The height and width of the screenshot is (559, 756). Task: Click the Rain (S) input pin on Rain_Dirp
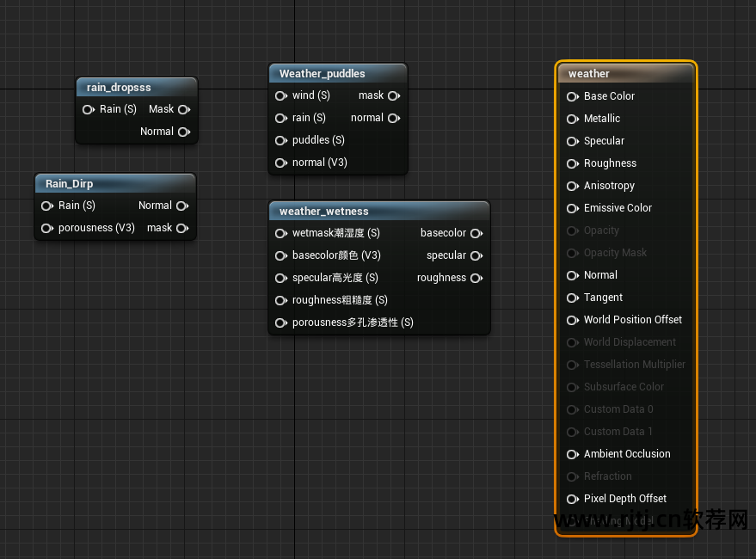[46, 206]
